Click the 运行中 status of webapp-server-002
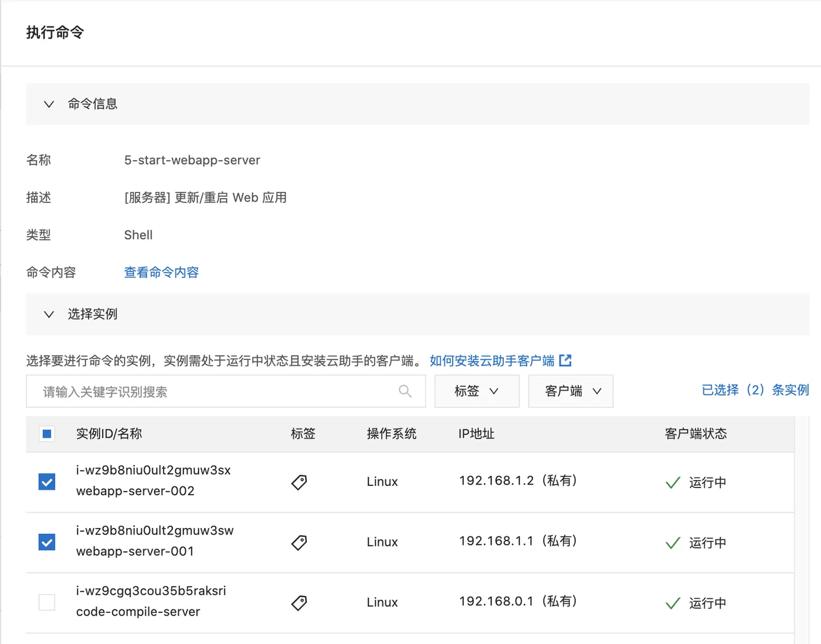 (x=696, y=482)
